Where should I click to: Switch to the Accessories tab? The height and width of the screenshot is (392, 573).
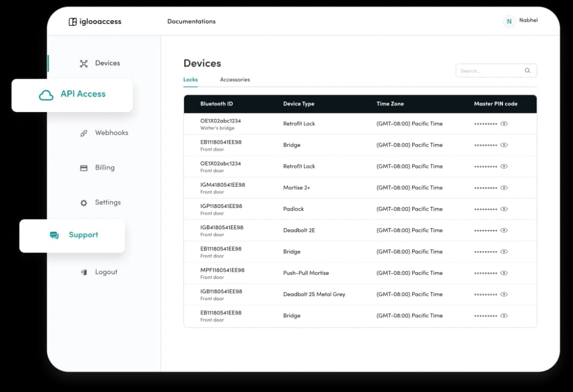[x=235, y=80]
